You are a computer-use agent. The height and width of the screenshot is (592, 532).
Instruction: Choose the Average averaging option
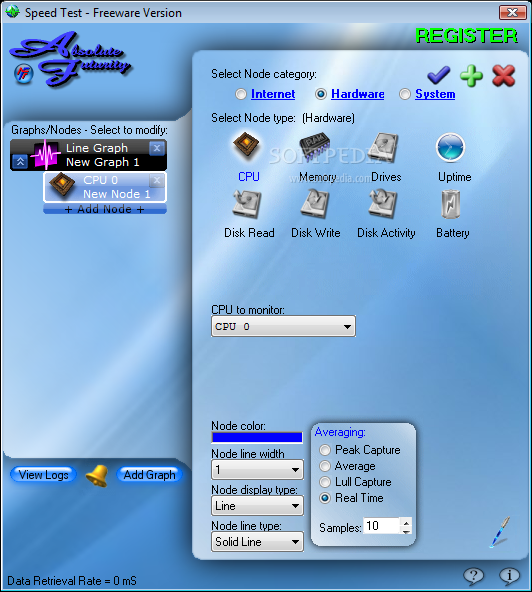point(325,466)
